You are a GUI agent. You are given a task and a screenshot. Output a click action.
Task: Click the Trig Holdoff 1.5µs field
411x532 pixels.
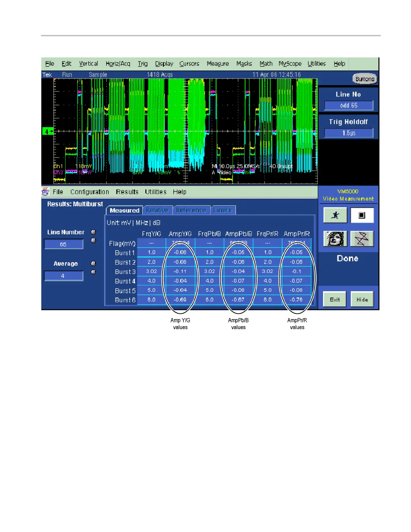click(349, 133)
